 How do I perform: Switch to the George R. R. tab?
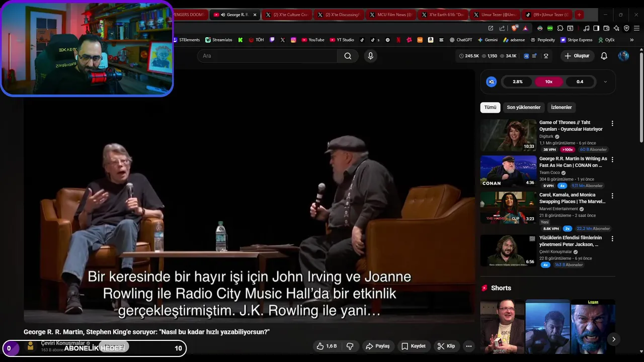(x=234, y=15)
